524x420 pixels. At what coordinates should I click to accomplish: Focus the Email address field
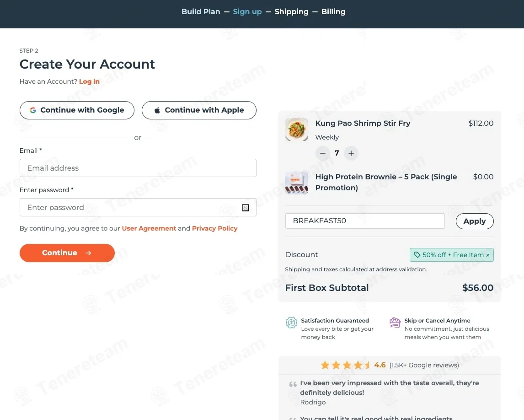coord(138,168)
